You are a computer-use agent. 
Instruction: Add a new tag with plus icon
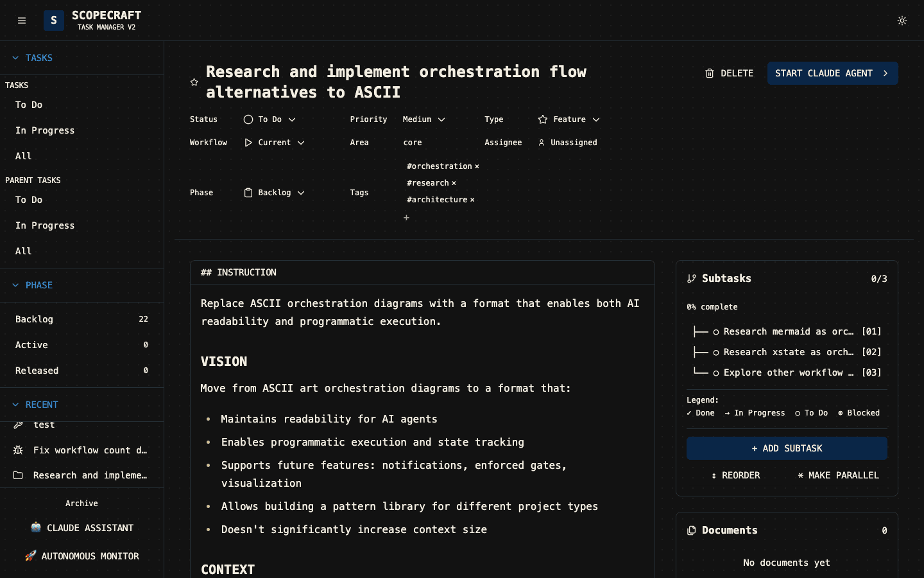tap(406, 218)
